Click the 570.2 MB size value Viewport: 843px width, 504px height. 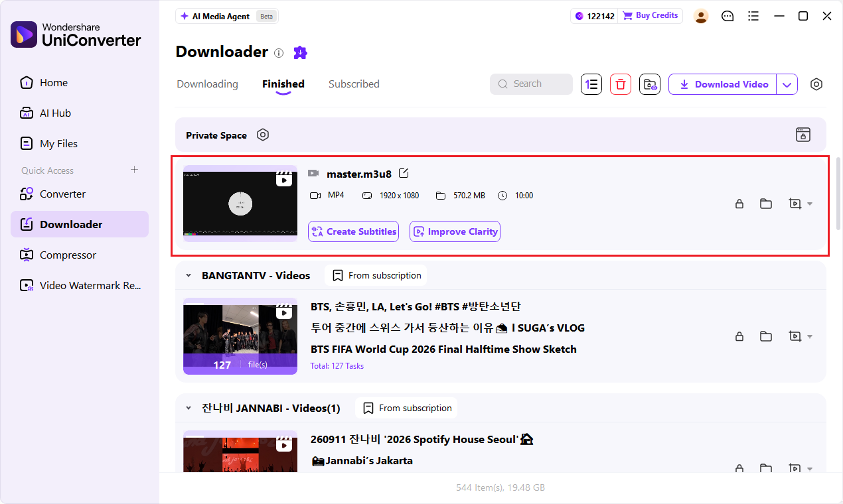(x=469, y=196)
